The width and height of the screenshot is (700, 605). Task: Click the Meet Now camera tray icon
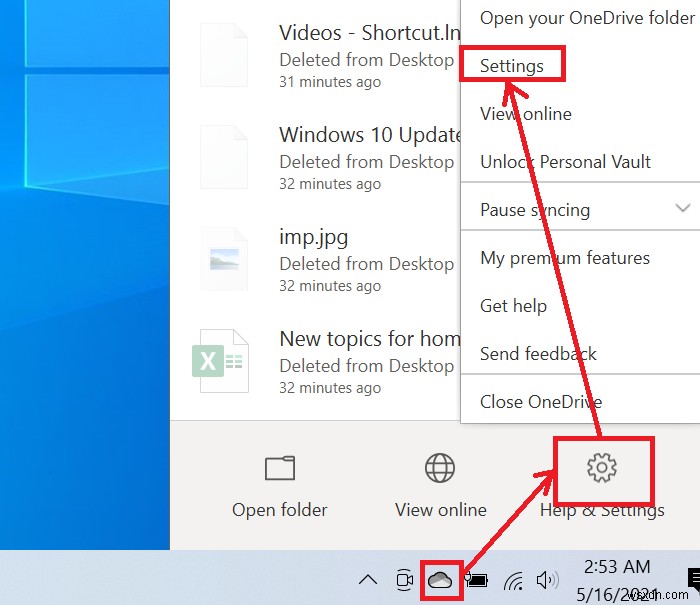coord(404,580)
